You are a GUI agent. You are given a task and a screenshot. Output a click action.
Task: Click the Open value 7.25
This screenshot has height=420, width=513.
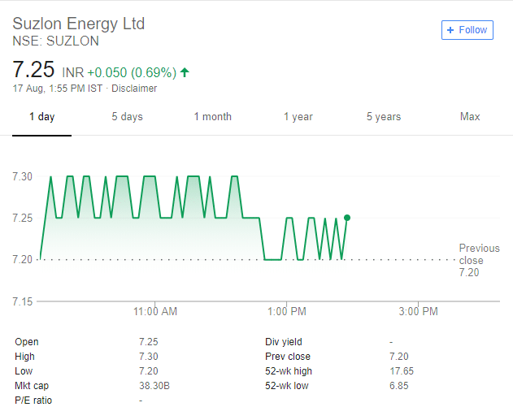(x=149, y=342)
